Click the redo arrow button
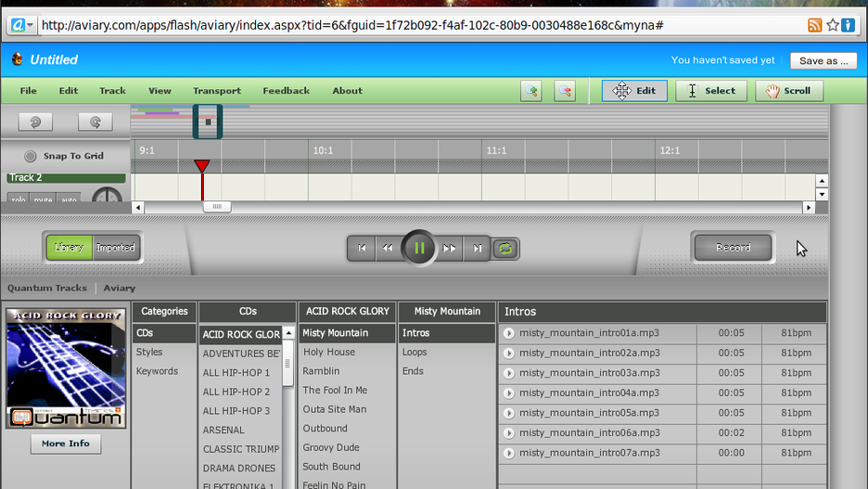The image size is (868, 489). (96, 122)
